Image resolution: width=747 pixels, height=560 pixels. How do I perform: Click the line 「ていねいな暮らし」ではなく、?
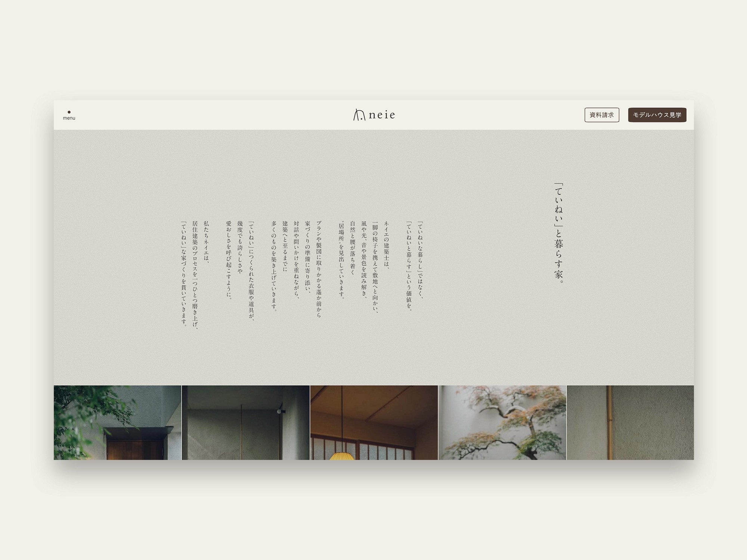pos(420,260)
